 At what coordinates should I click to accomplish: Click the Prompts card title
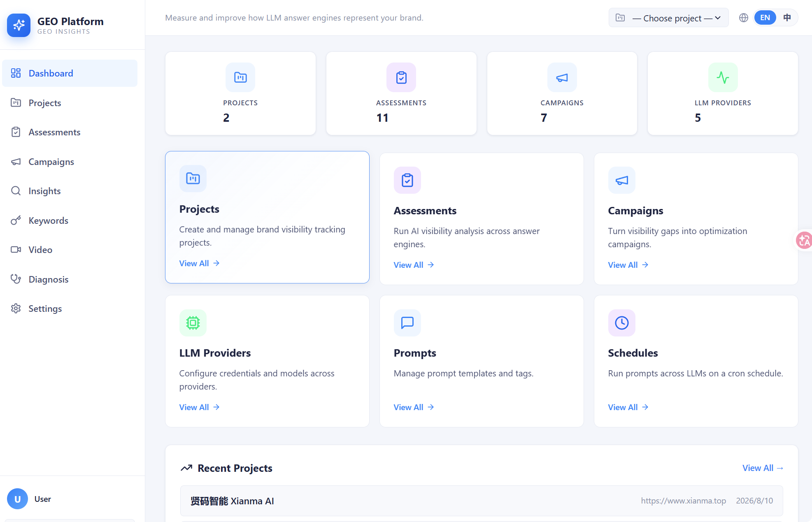pos(415,353)
